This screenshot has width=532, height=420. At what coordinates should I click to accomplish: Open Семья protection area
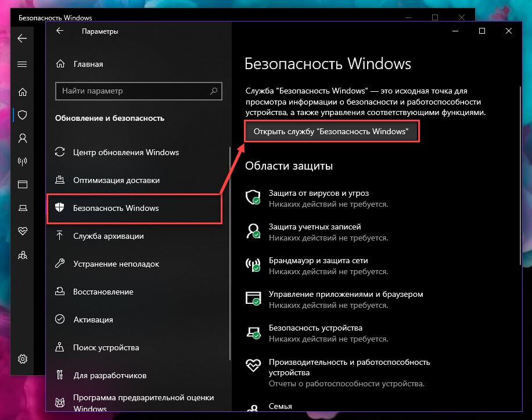point(281,406)
